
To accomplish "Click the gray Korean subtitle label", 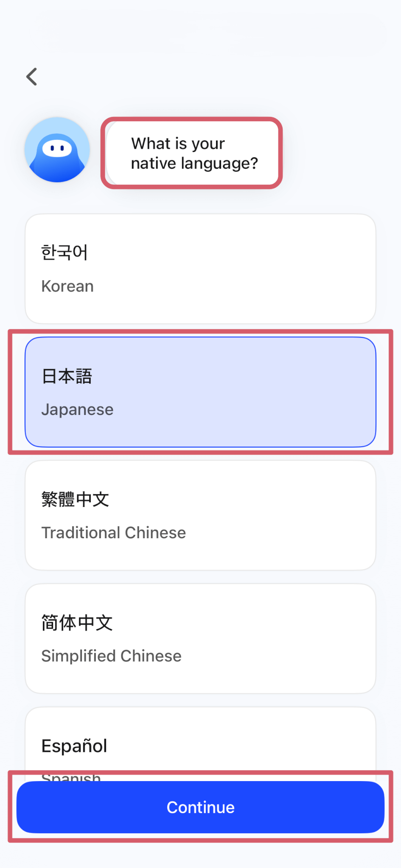I will 67,287.
